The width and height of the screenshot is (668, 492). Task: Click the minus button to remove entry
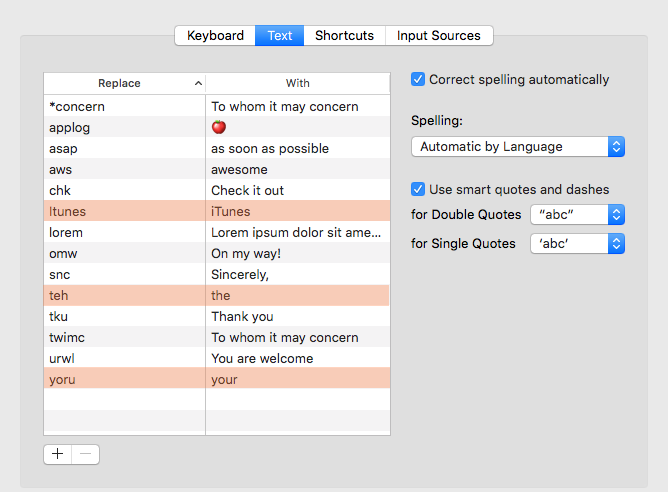tap(85, 454)
